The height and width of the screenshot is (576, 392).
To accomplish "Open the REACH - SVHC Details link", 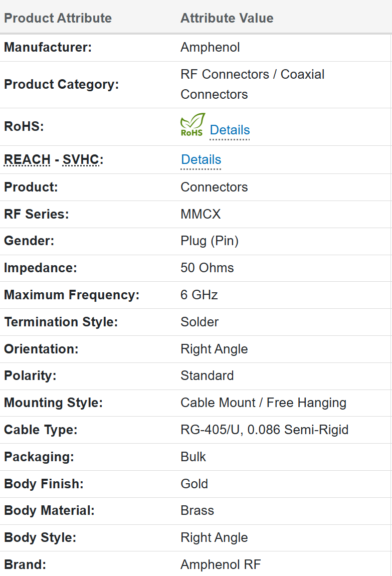I will [x=201, y=159].
